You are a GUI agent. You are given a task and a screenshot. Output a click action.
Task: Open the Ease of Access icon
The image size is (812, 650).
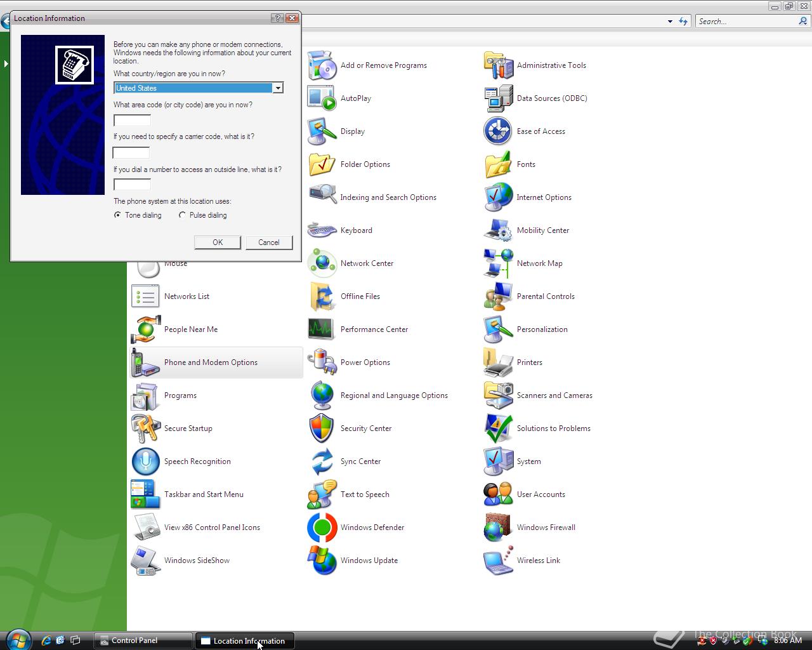point(499,131)
